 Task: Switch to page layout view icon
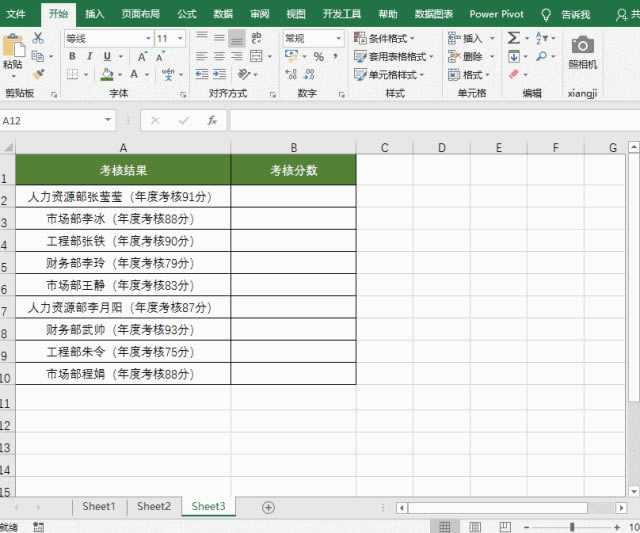click(x=474, y=526)
